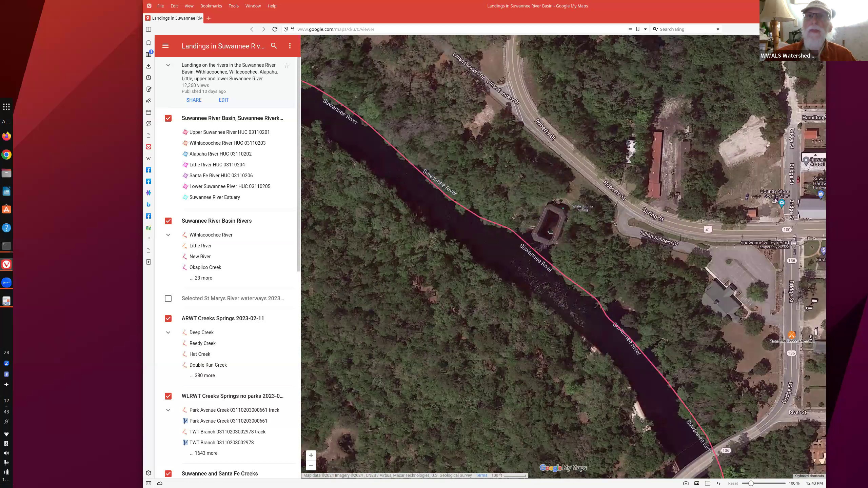Open the Downloads panel icon
868x488 pixels.
148,66
